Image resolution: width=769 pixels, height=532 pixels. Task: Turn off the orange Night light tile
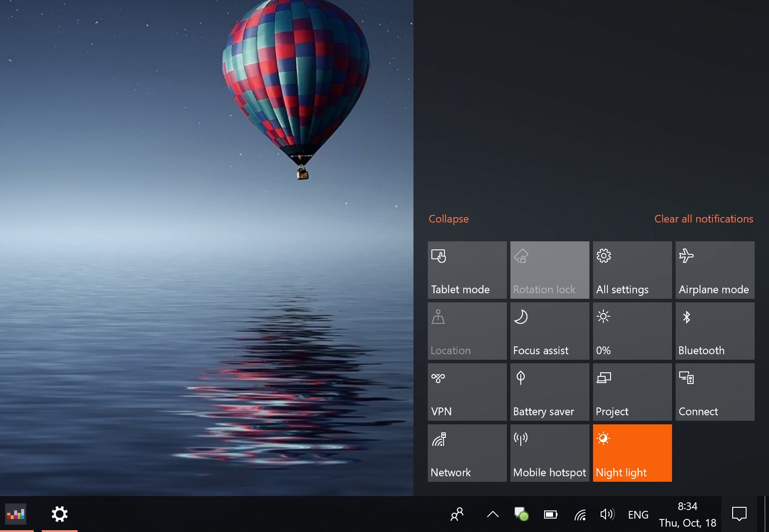pos(632,453)
